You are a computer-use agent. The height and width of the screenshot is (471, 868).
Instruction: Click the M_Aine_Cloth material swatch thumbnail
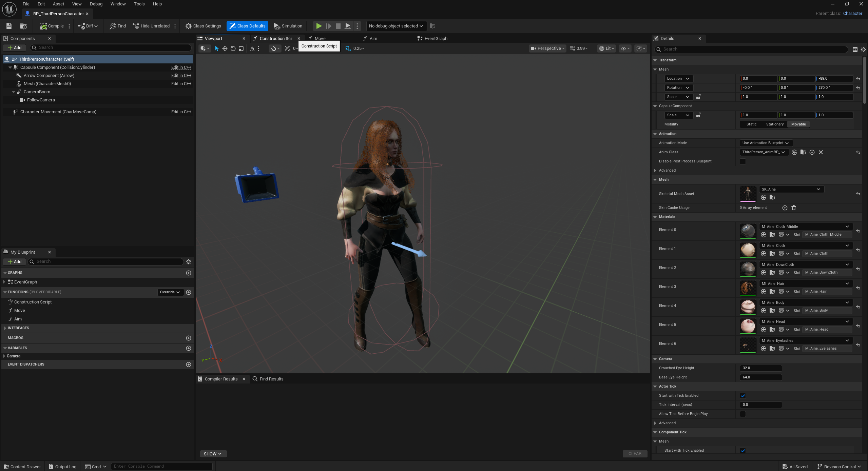pyautogui.click(x=748, y=250)
